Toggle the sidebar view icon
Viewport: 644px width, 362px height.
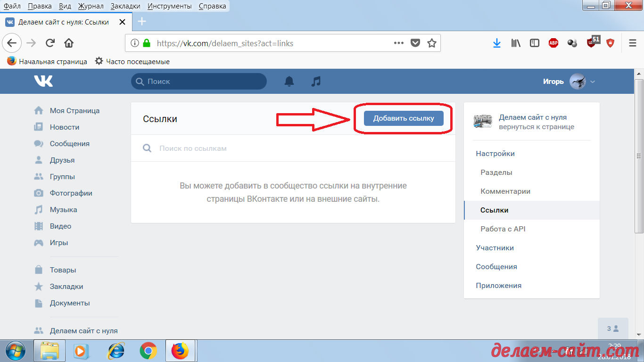pyautogui.click(x=535, y=43)
